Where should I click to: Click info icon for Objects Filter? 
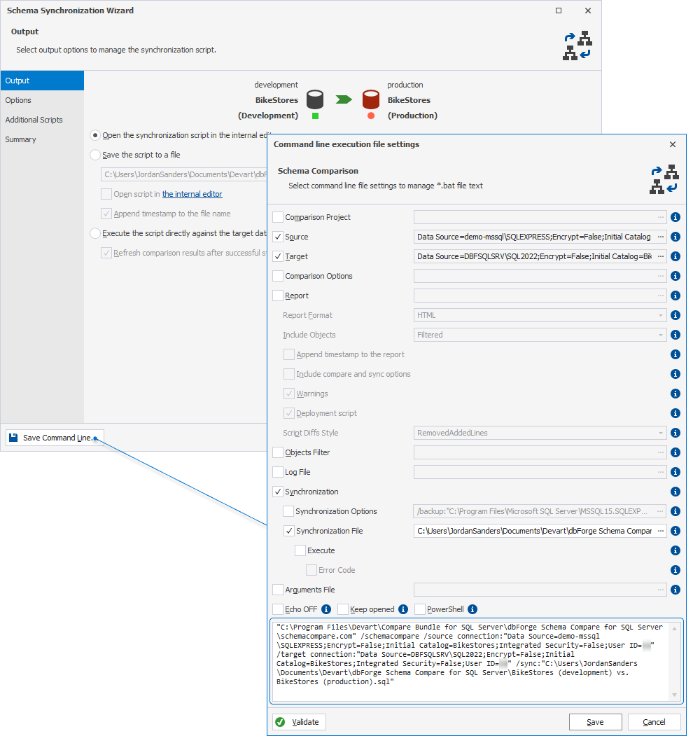coord(675,452)
